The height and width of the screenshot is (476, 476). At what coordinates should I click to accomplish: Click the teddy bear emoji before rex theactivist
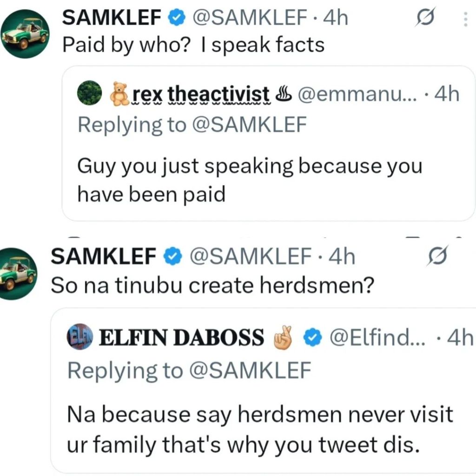(118, 94)
